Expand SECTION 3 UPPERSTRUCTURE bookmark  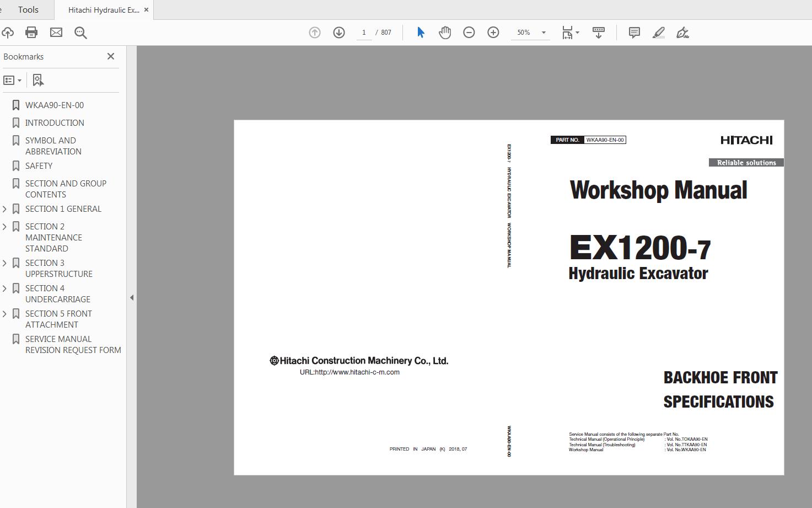(4, 263)
